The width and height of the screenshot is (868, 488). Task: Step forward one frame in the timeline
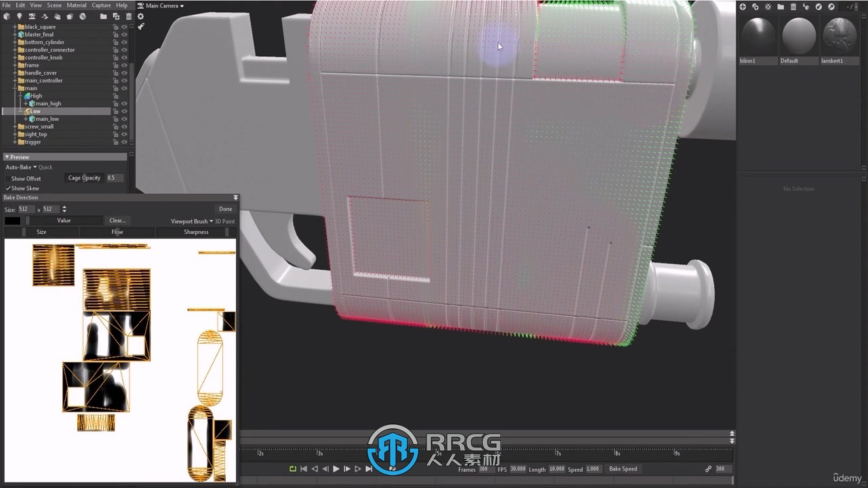(347, 469)
